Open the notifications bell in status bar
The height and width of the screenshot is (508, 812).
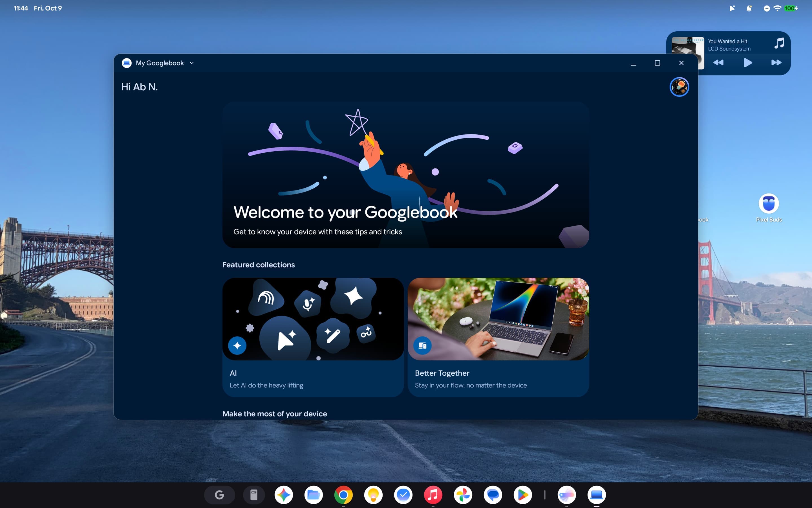[x=749, y=8]
